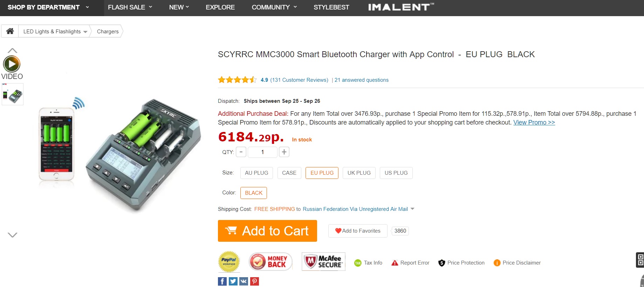The image size is (644, 287).
Task: Pin product on Pinterest
Action: point(255,281)
